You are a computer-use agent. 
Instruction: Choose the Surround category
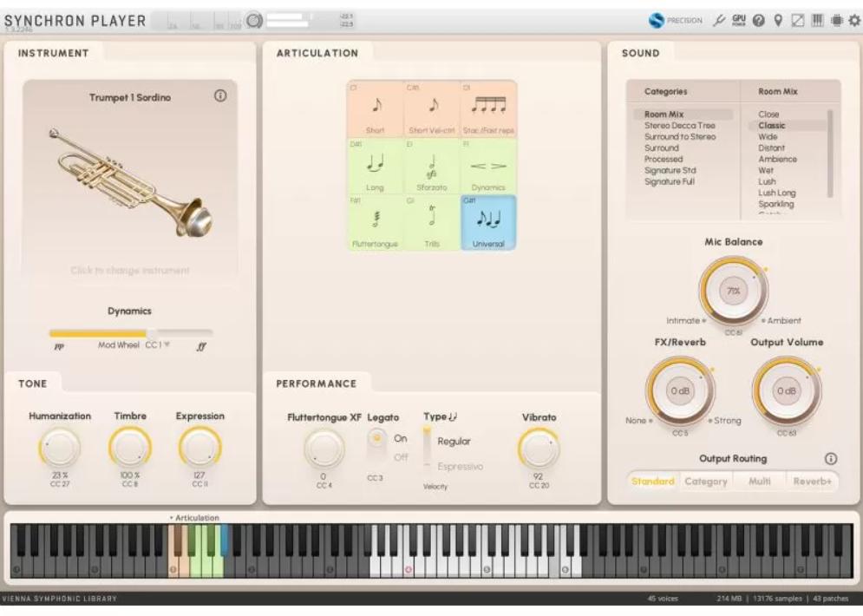(662, 147)
